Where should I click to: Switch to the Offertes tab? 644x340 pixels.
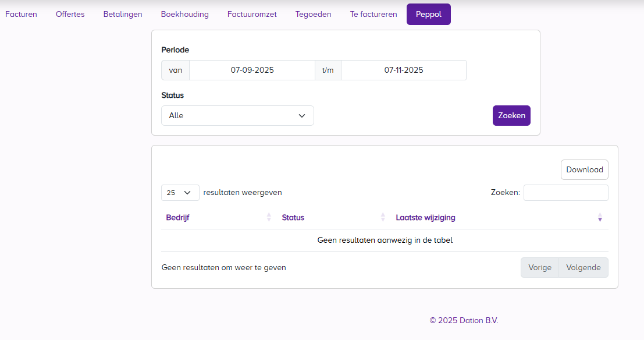tap(70, 15)
